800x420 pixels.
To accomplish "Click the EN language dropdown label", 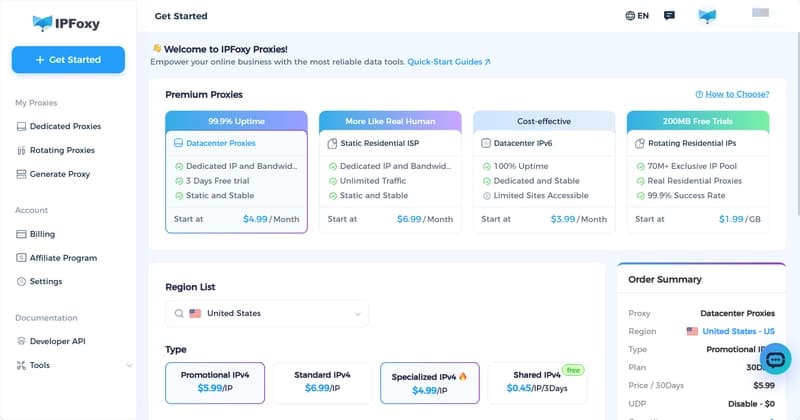I will coord(643,16).
